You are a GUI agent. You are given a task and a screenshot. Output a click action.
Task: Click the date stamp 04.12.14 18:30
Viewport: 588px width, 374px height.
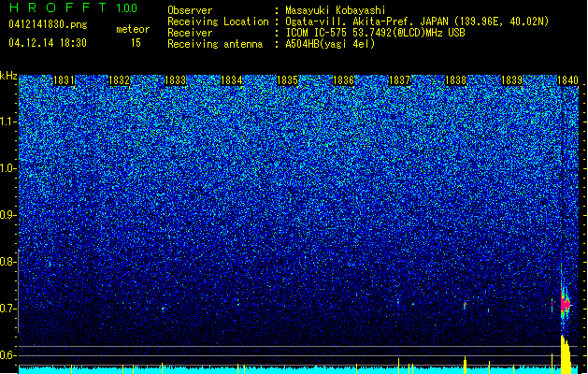click(x=48, y=43)
